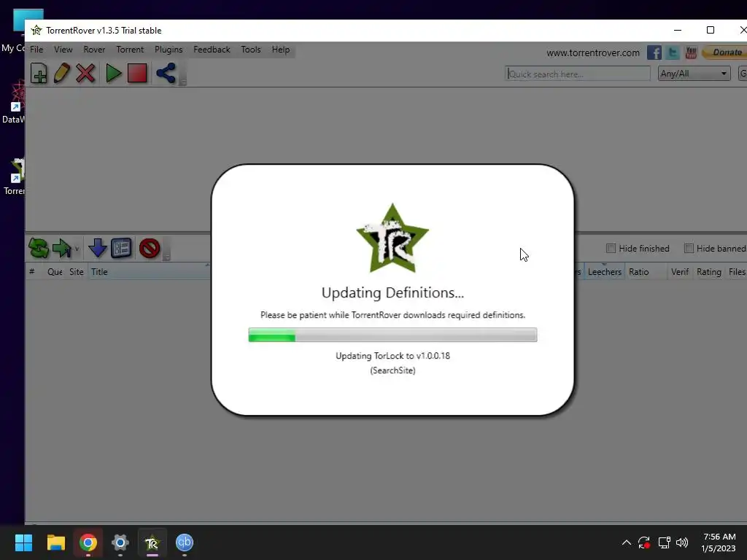The height and width of the screenshot is (560, 747).
Task: Click the # column header
Action: [32, 272]
